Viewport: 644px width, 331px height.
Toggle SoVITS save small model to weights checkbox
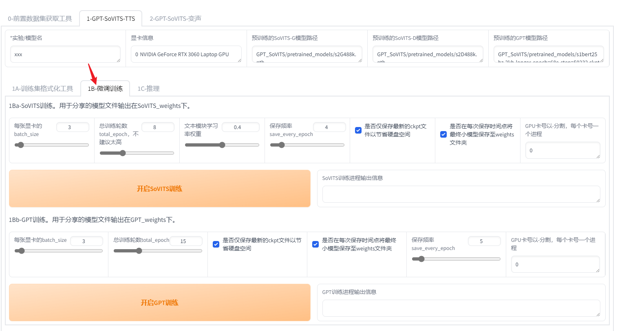point(443,134)
